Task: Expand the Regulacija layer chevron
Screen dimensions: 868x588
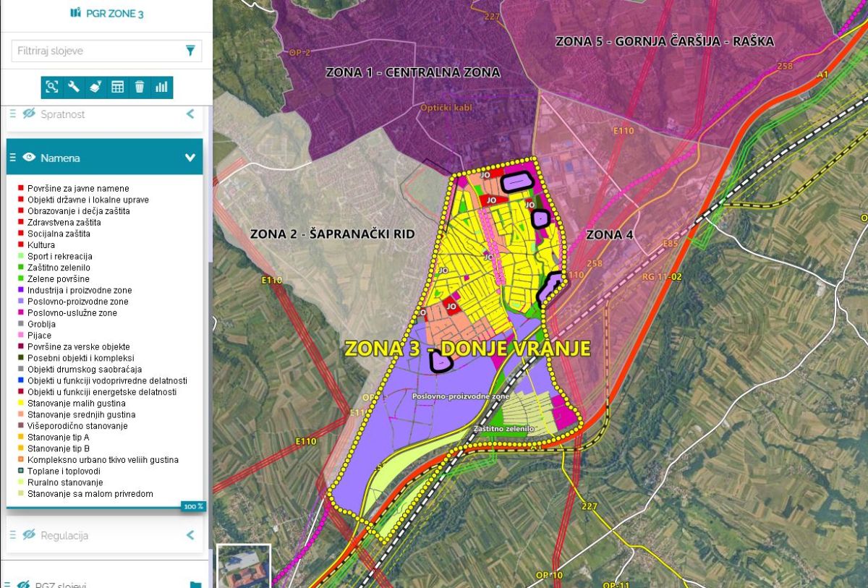Action: tap(190, 535)
